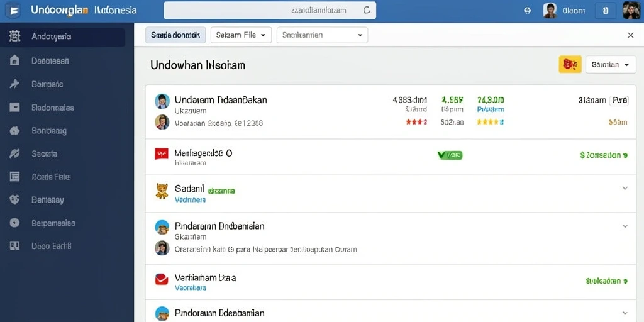Open the Deep Eafifi sidebar item

coord(52,246)
